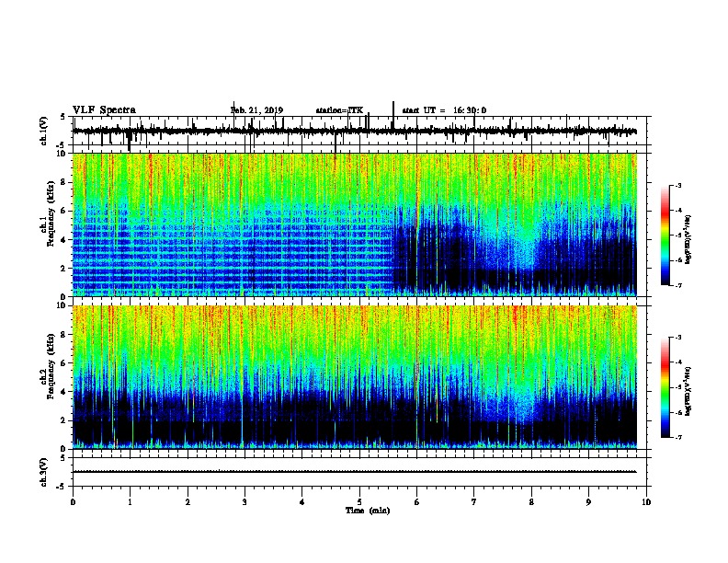This screenshot has width=728, height=563.
Task: Select the ch.1 spectrogram color scale bar
Action: (665, 236)
